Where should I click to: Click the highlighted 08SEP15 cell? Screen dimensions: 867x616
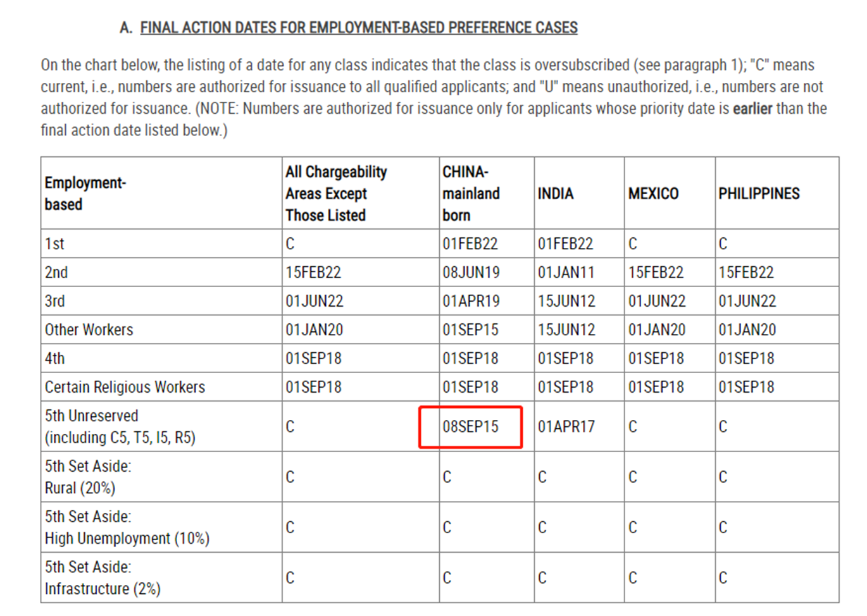coord(470,427)
